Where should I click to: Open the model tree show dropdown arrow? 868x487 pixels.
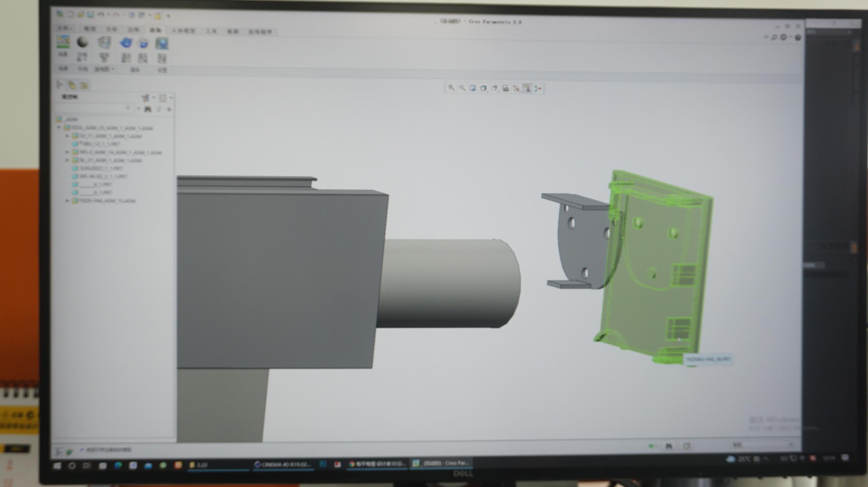[171, 98]
